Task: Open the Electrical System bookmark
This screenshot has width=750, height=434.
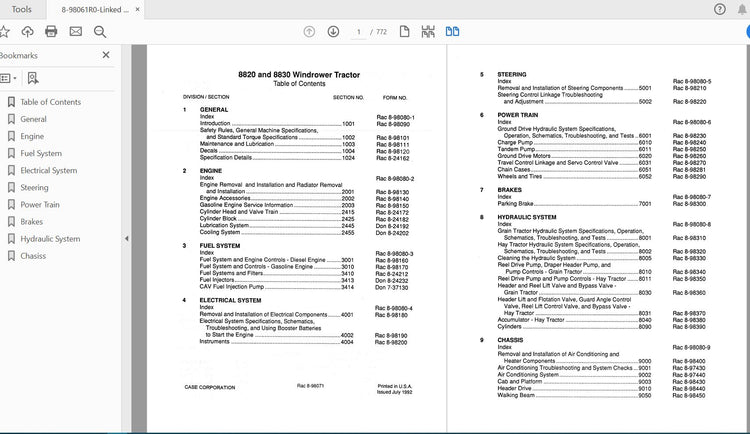Action: click(48, 170)
